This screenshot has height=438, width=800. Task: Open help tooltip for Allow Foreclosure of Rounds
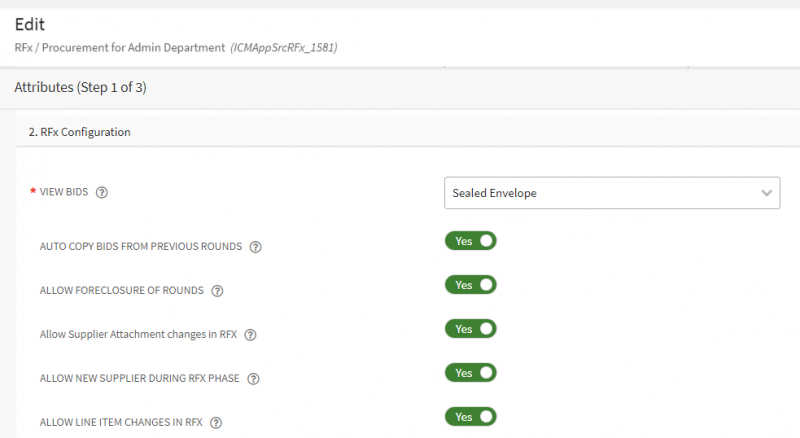click(217, 291)
